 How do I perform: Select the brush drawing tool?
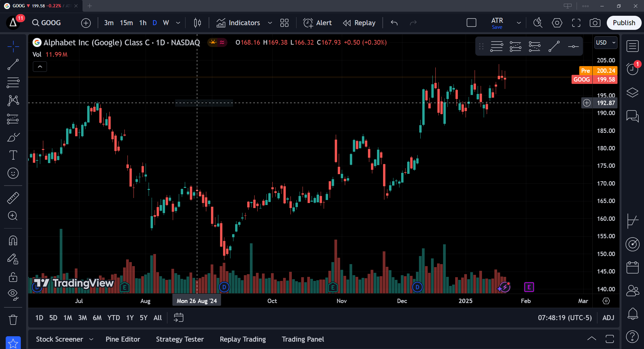click(x=13, y=137)
